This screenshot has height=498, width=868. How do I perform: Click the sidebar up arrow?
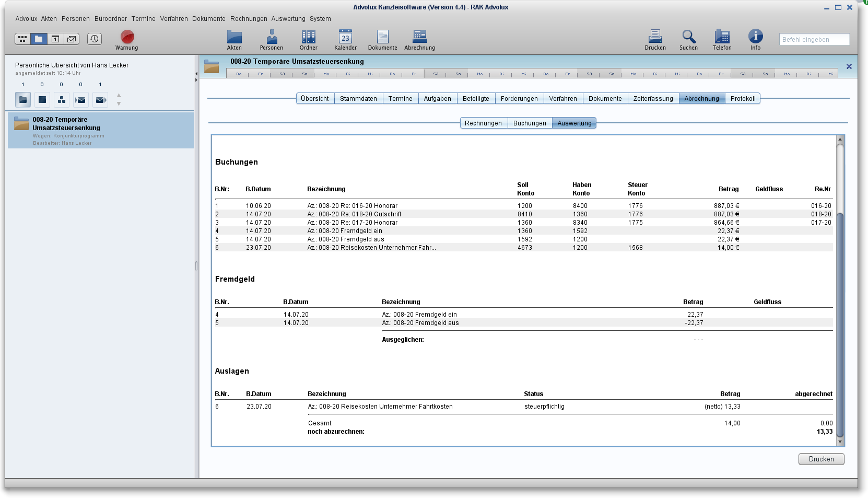coord(119,96)
